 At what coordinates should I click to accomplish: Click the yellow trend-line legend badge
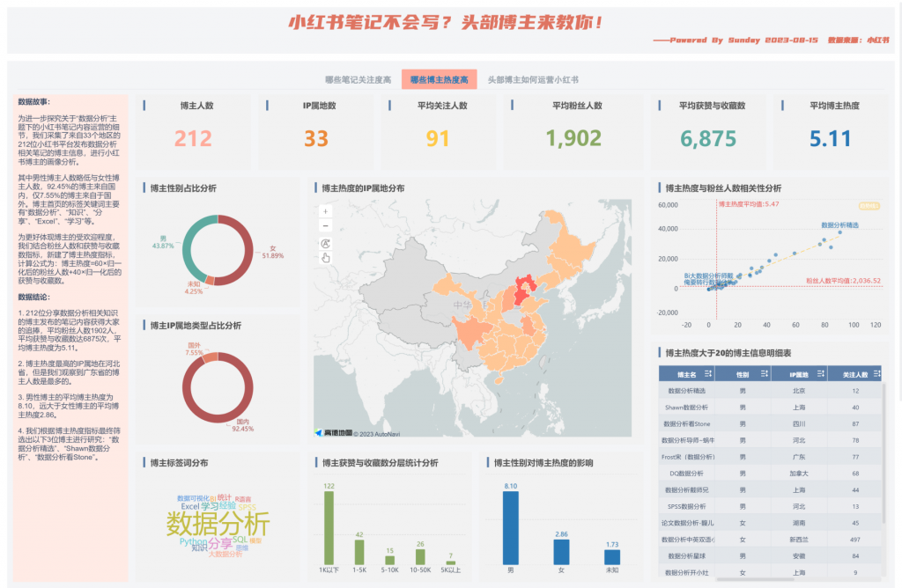pyautogui.click(x=869, y=206)
